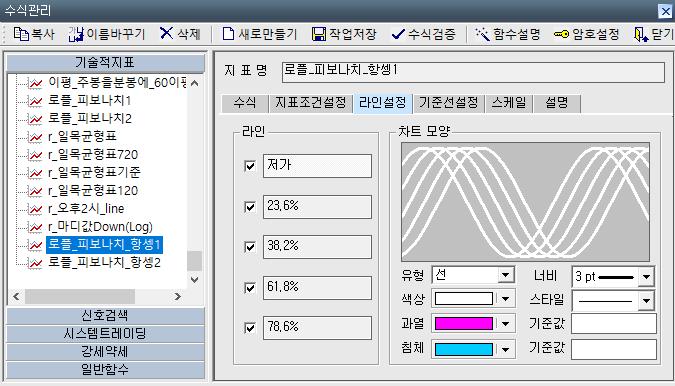675x386 pixels.
Task: Toggle the 23.6% line checkbox
Action: point(250,207)
